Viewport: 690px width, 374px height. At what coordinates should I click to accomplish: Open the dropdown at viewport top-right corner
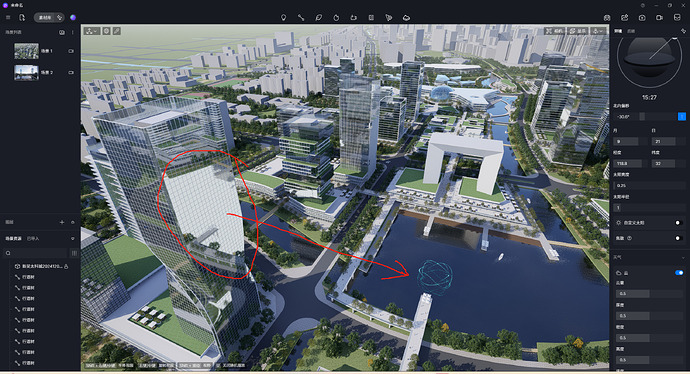[598, 31]
